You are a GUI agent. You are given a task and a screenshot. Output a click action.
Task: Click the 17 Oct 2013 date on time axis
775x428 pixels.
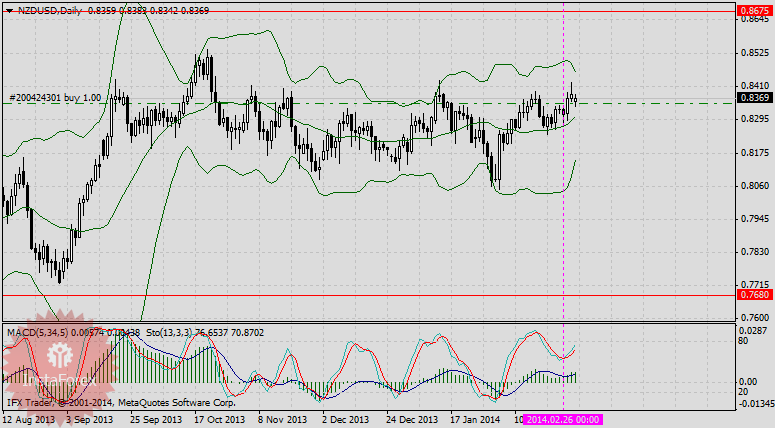click(219, 421)
